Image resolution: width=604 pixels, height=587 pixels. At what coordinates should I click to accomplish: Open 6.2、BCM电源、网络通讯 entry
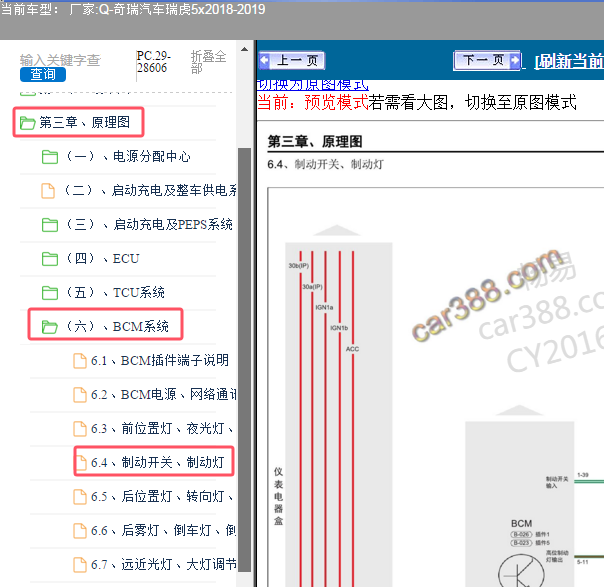(x=164, y=394)
